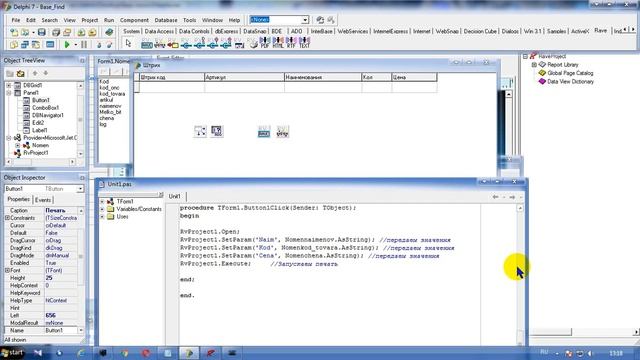Screen dimensions: 640x360
Task: Click the forward navigation arrow in code editor
Action: [x=512, y=197]
